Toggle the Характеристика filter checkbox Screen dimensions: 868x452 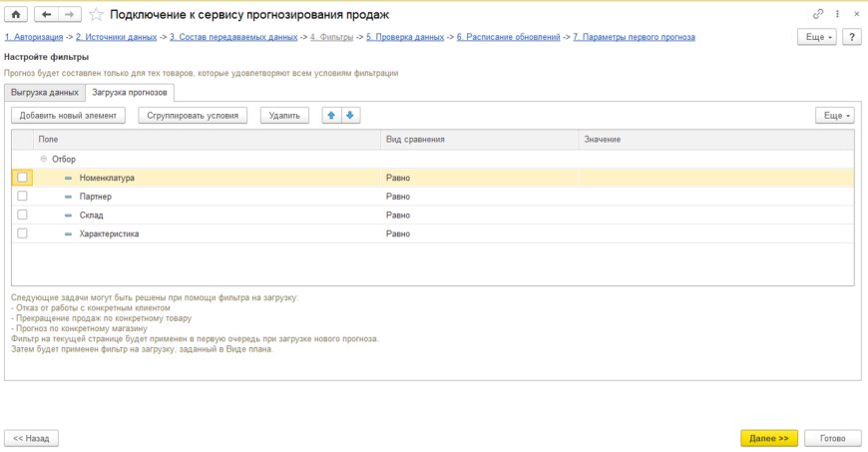22,233
